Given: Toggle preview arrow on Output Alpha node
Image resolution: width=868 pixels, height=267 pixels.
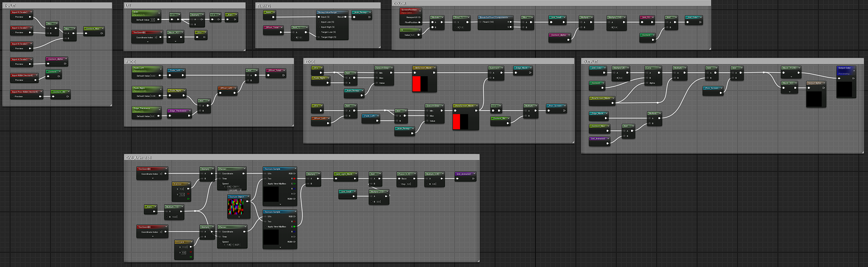Looking at the screenshot, I should coord(824,83).
